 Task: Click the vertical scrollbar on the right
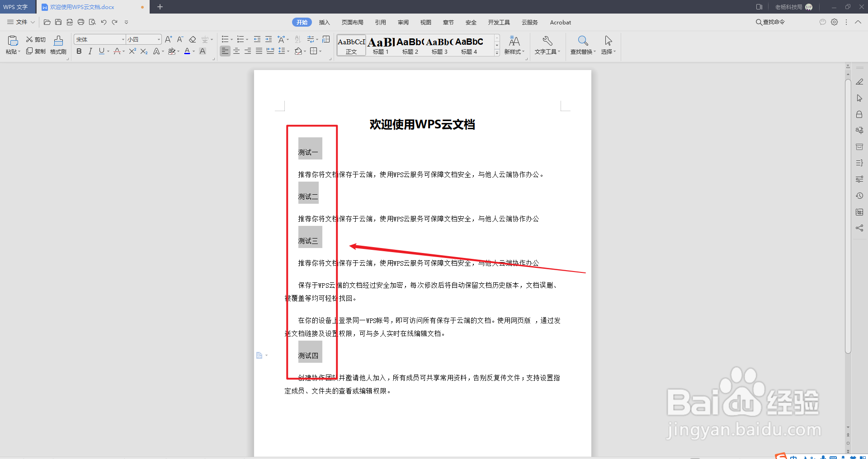pyautogui.click(x=848, y=216)
